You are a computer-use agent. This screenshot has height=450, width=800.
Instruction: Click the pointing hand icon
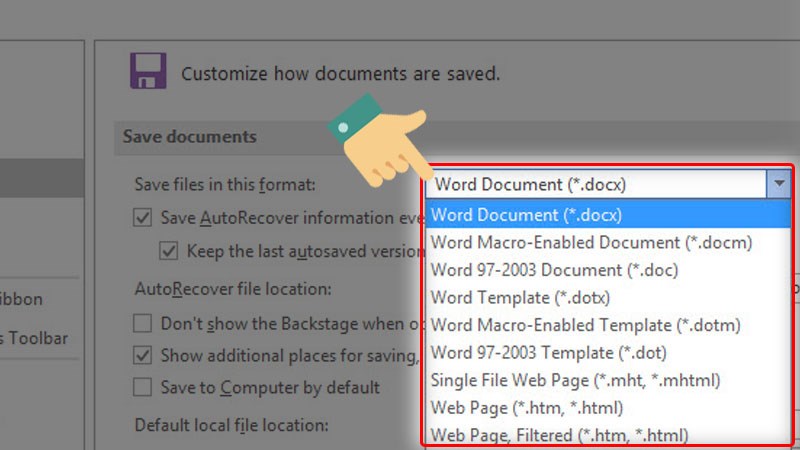pyautogui.click(x=379, y=141)
